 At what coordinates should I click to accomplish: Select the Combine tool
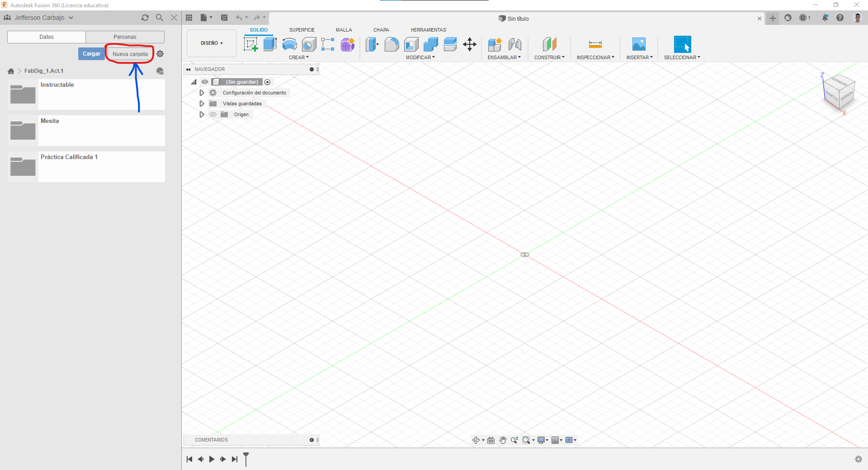[431, 44]
